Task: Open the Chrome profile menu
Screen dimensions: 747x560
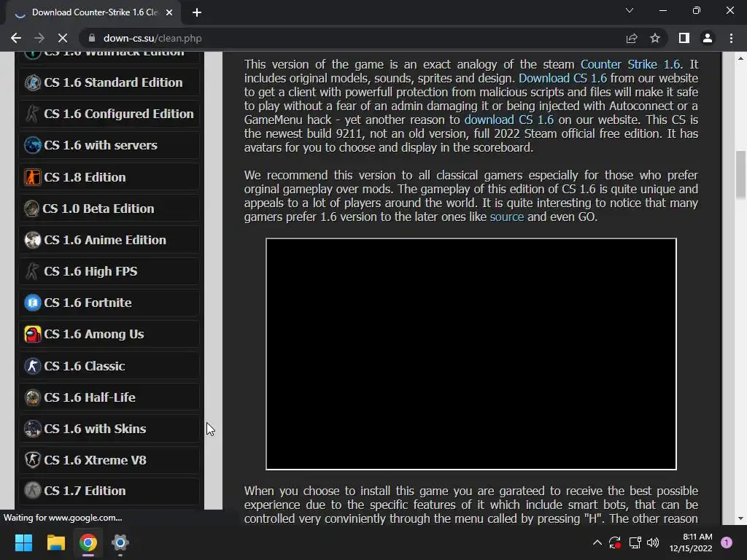Action: coord(708,38)
